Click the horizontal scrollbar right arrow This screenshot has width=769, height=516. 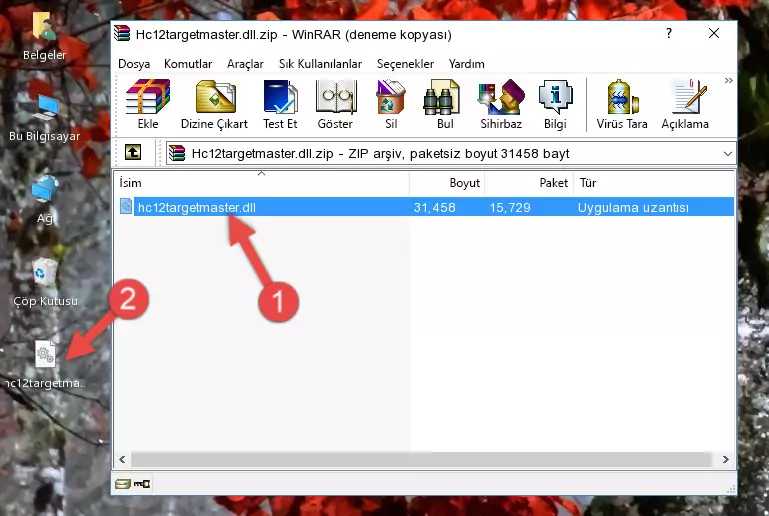coord(725,460)
